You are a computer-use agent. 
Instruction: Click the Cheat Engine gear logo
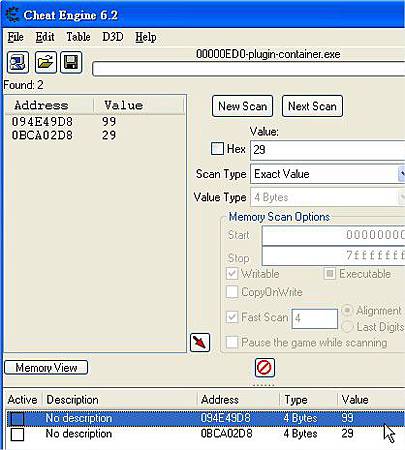point(13,15)
